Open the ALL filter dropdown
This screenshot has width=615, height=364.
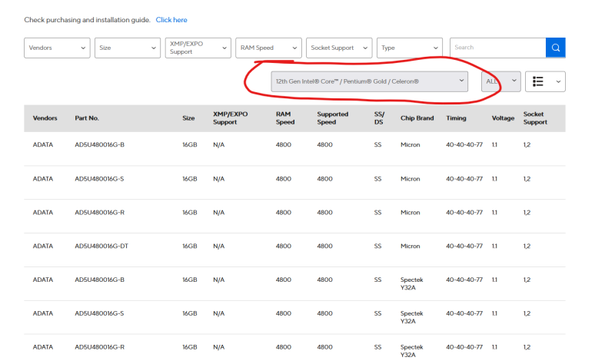[x=501, y=81]
